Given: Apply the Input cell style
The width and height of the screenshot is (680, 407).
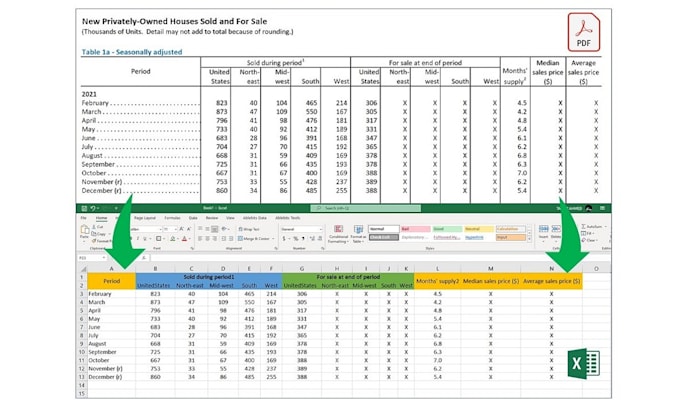Looking at the screenshot, I should 511,237.
